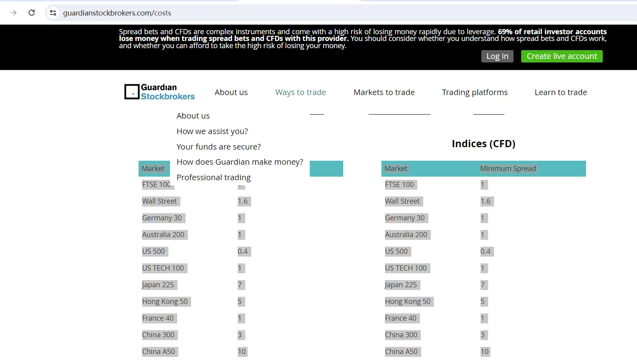Click the browser forward arrow
637x364 pixels.
[14, 13]
